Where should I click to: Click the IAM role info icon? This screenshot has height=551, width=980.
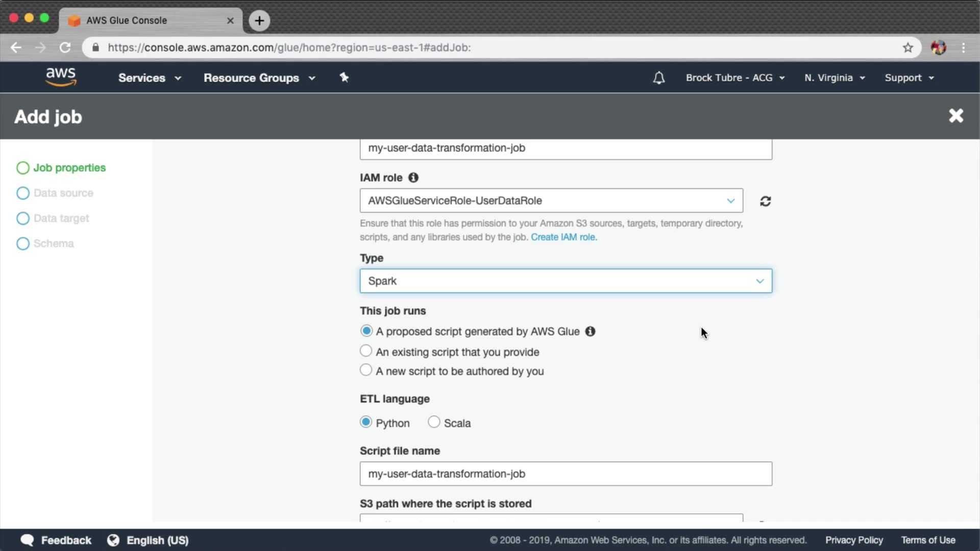[413, 178]
